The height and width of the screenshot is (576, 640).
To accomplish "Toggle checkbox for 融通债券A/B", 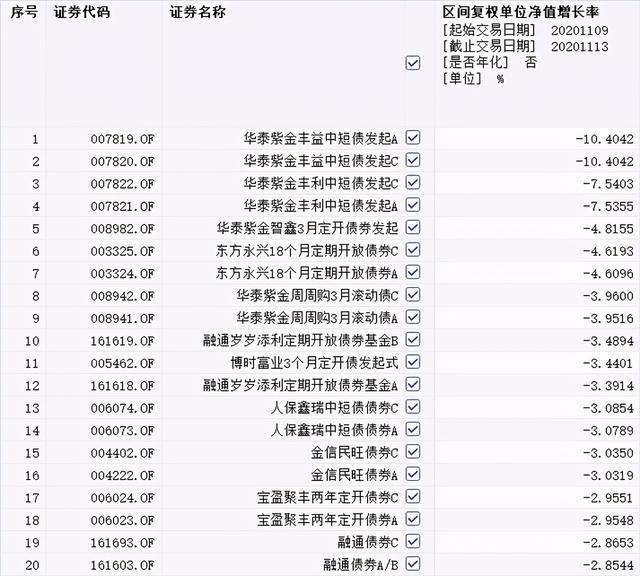I will (413, 564).
